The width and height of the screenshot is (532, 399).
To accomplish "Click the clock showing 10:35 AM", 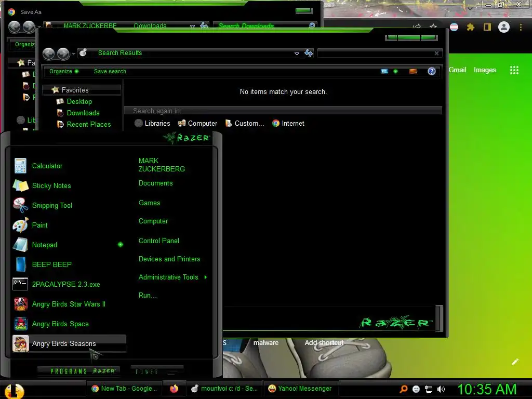I will 487,389.
